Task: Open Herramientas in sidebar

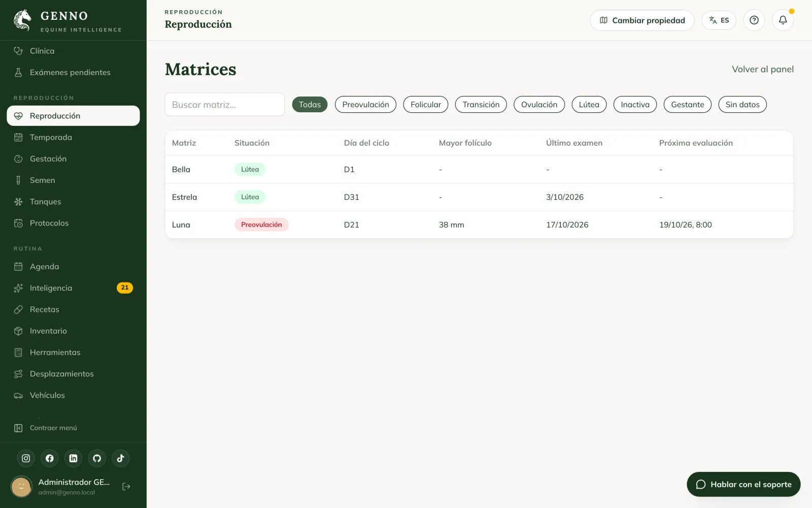Action: 73,352
